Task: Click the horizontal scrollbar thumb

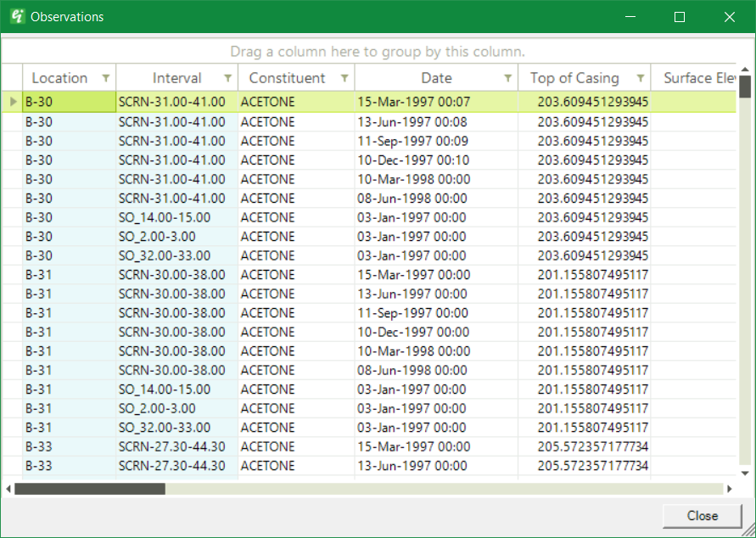Action: coord(90,489)
